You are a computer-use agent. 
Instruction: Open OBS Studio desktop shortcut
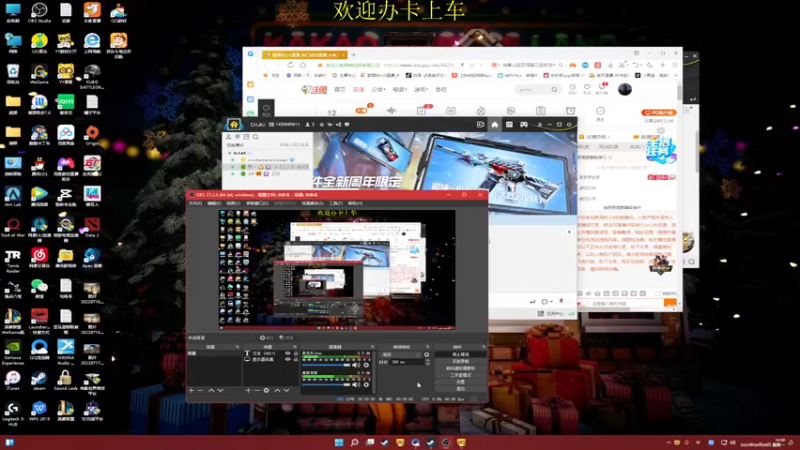tap(39, 13)
